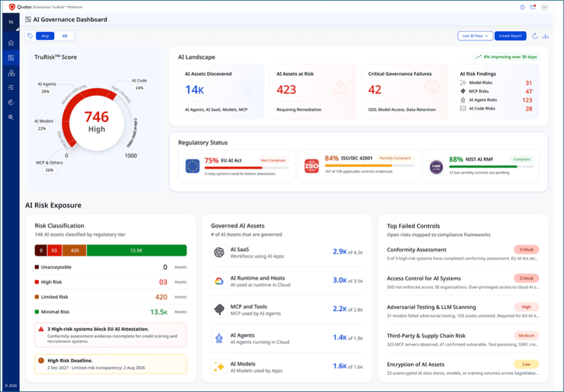Click the green 13.5K risk bar segment
This screenshot has width=564, height=392.
point(137,251)
